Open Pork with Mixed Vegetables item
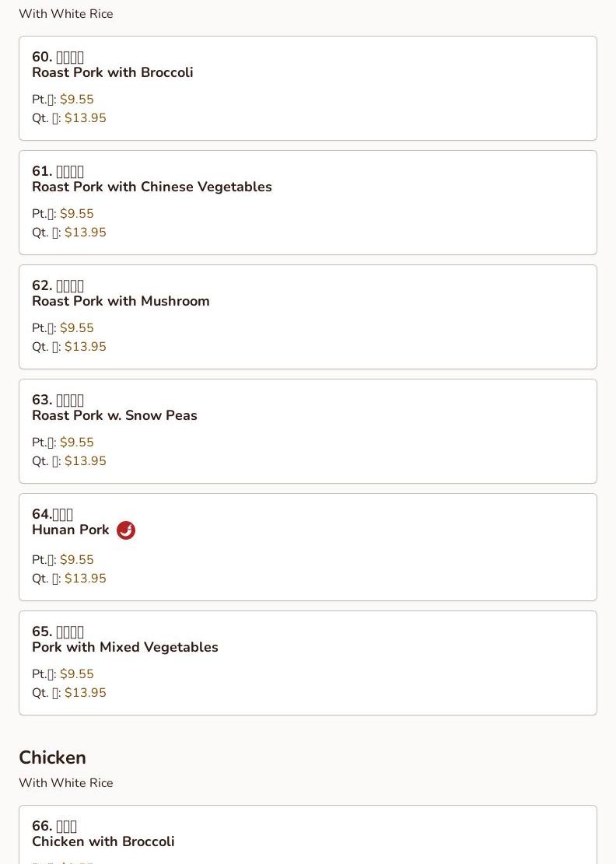This screenshot has width=616, height=864. pyautogui.click(x=125, y=647)
